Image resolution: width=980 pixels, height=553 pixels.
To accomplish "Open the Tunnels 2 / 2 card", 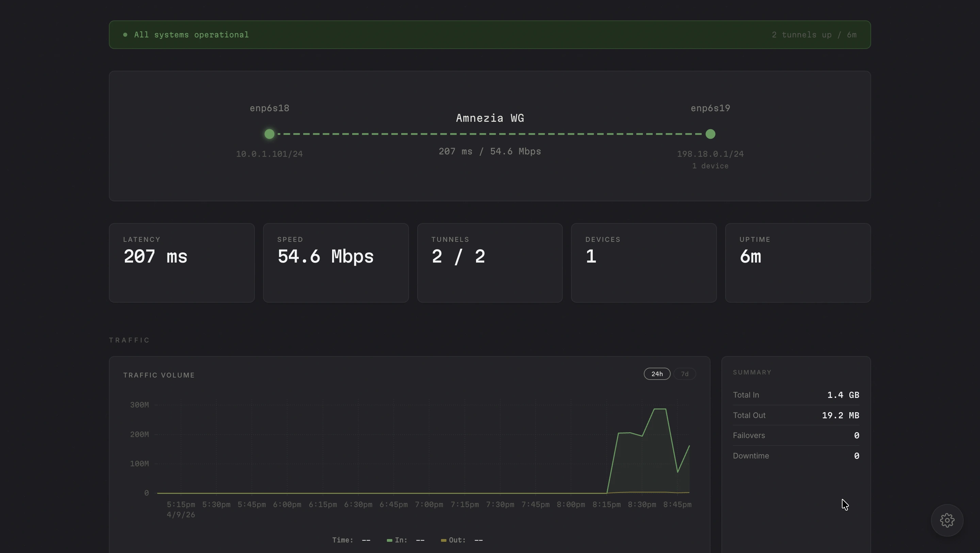I will [490, 263].
